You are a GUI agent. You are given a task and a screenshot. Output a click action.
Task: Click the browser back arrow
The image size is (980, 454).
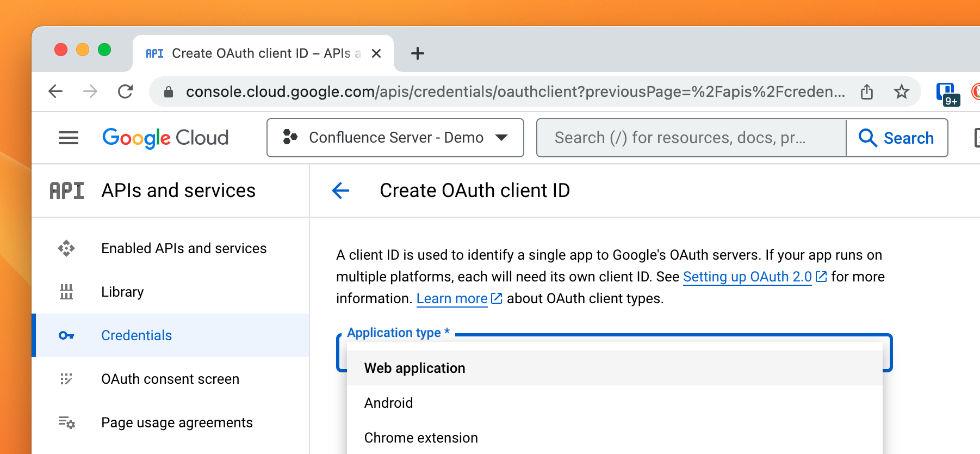tap(56, 91)
